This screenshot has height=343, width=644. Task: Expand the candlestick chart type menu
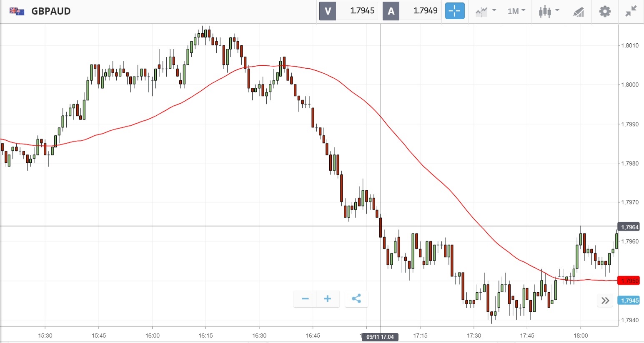tap(549, 11)
